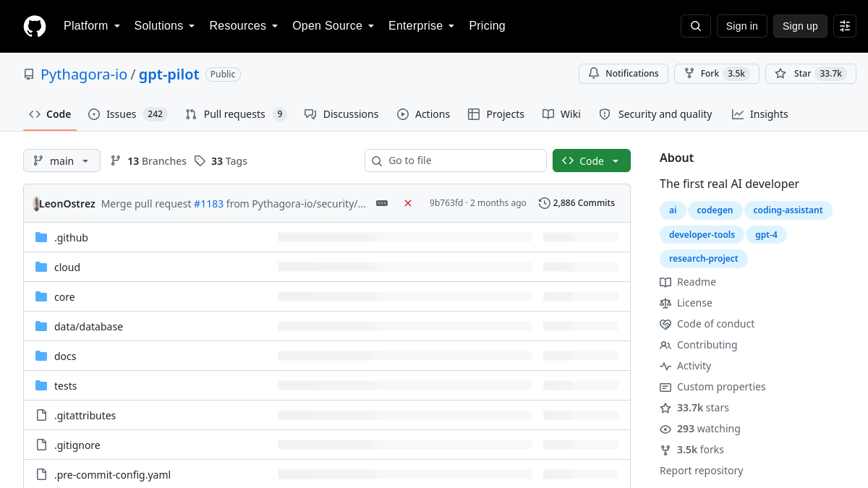This screenshot has width=868, height=488.
Task: Click the .github folder icon
Action: coord(41,237)
